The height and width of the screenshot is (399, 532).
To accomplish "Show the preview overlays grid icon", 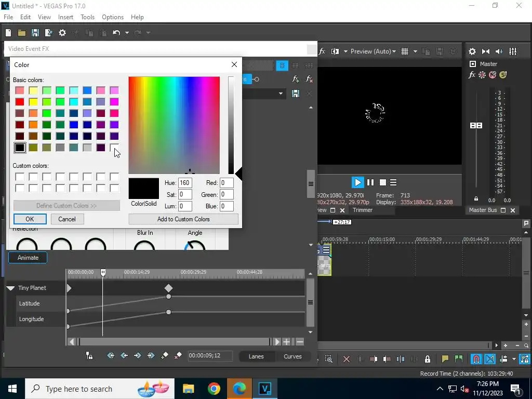I will pyautogui.click(x=405, y=51).
